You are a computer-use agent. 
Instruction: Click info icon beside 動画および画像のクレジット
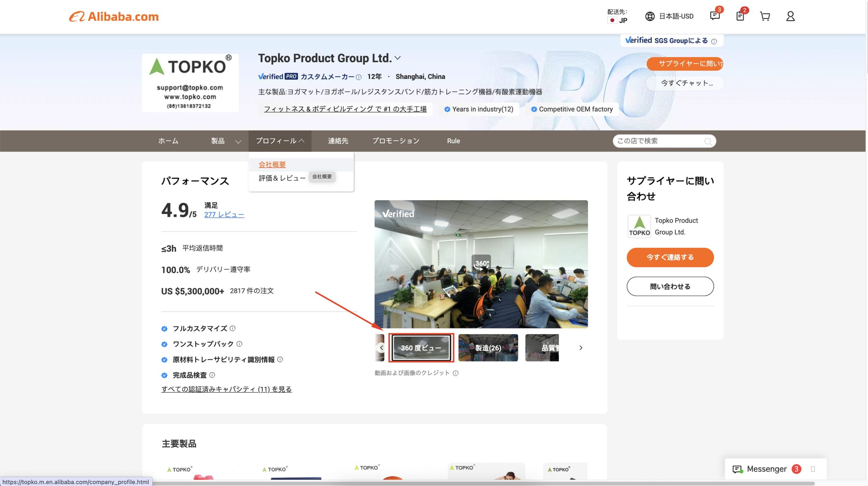pos(456,373)
